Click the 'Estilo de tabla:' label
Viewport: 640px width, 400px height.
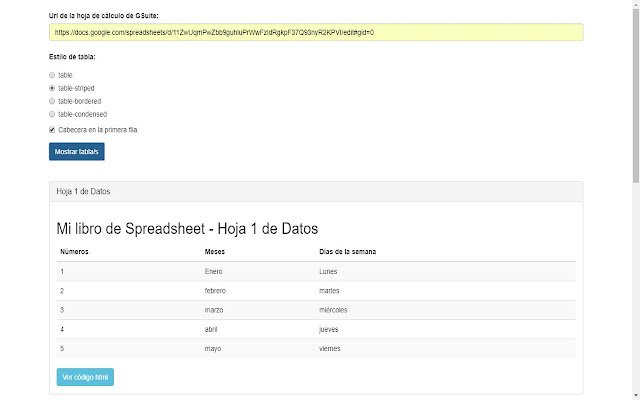point(72,57)
